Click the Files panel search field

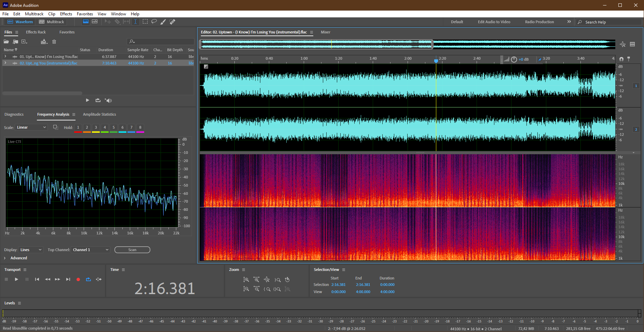[x=161, y=42]
